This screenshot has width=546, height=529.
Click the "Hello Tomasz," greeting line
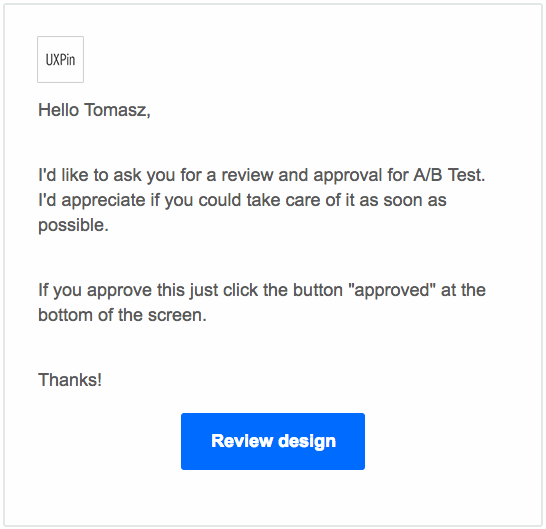pos(94,110)
